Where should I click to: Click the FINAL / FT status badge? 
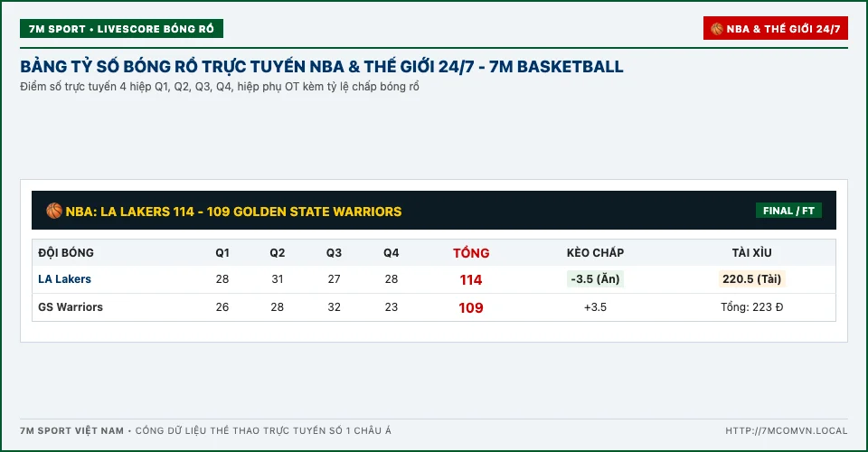[x=788, y=211]
